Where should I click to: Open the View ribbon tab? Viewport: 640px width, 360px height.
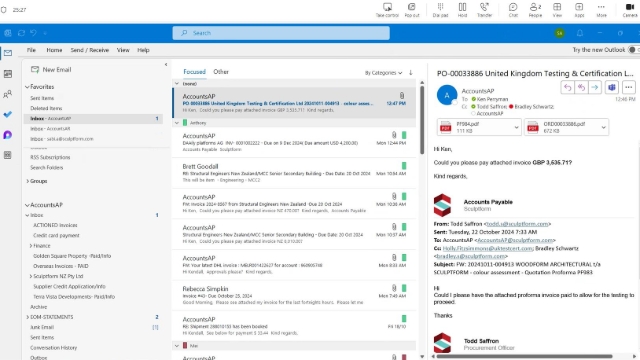coord(123,50)
